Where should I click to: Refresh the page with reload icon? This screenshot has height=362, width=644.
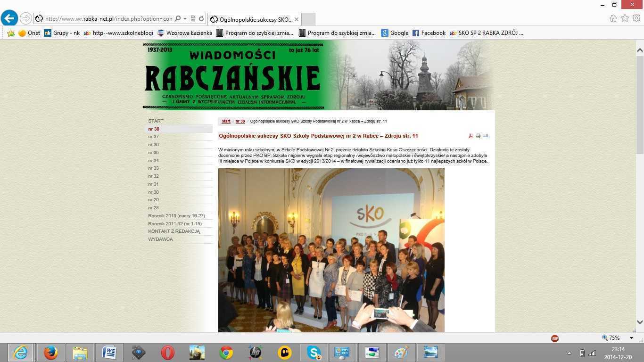201,19
